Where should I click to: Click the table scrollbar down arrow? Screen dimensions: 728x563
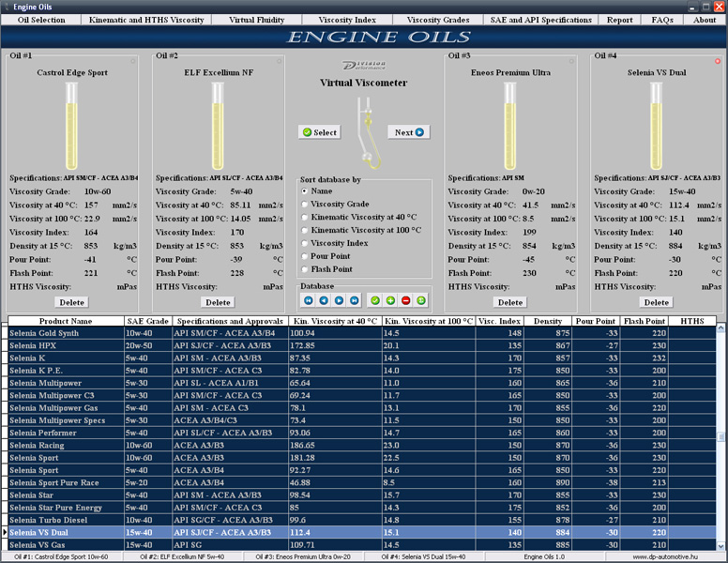coord(721,546)
